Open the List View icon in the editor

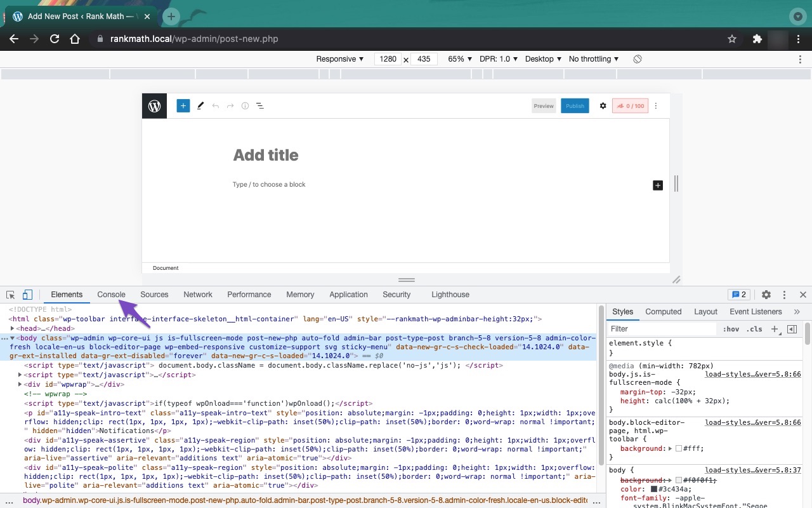click(x=260, y=106)
